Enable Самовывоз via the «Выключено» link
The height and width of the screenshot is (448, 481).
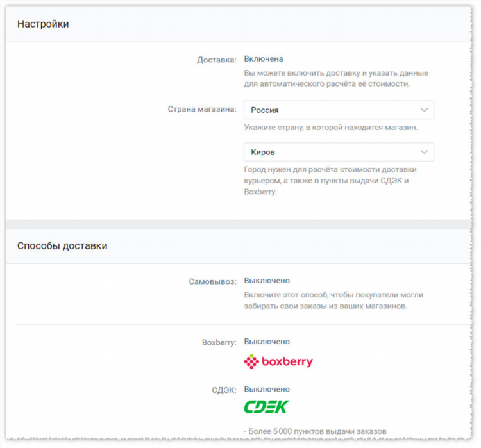pos(267,281)
